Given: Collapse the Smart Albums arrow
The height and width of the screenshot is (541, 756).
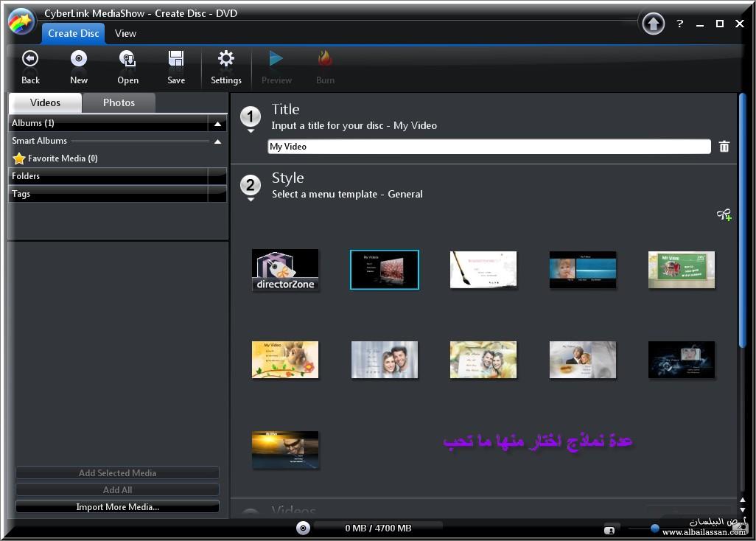Looking at the screenshot, I should 217,142.
